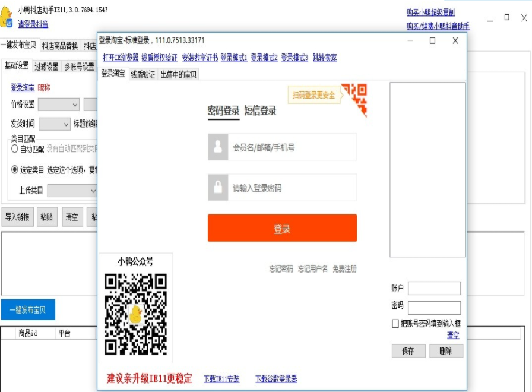This screenshot has width=532, height=392.
Task: Maximize the 登录淘宝 dialog window
Action: pyautogui.click(x=433, y=41)
